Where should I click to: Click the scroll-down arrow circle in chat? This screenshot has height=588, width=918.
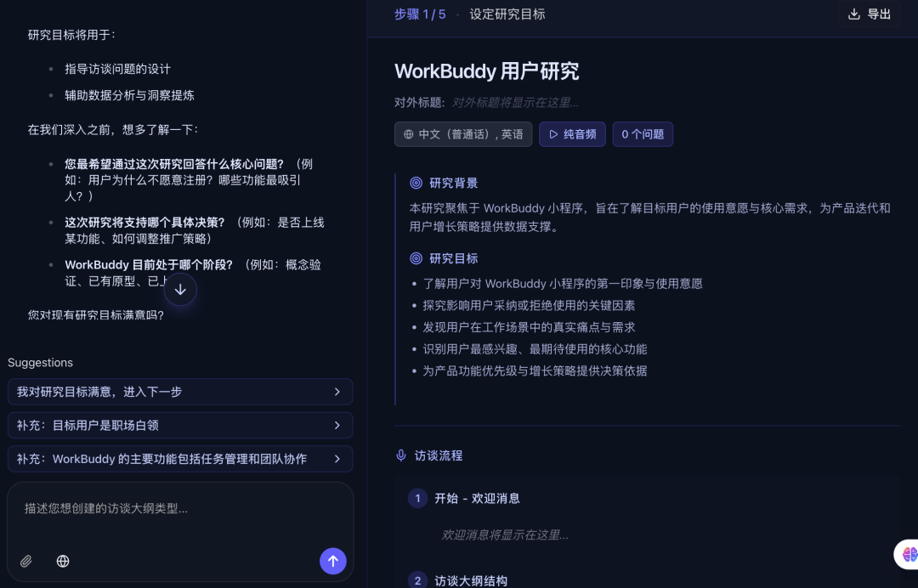click(x=180, y=290)
